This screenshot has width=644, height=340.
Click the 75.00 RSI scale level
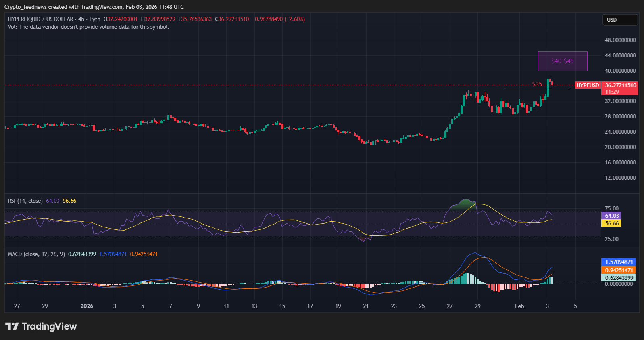(611, 208)
